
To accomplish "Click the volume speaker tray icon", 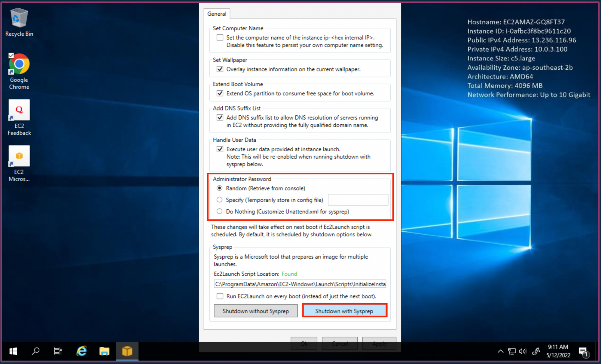I will (x=523, y=351).
